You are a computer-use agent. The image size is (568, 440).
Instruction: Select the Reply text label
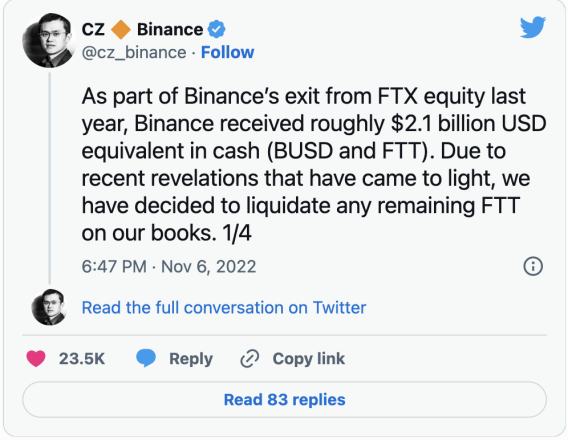(191, 359)
